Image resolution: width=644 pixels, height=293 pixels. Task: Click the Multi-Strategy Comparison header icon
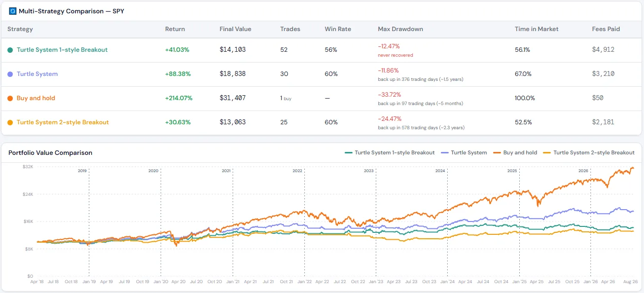point(13,11)
